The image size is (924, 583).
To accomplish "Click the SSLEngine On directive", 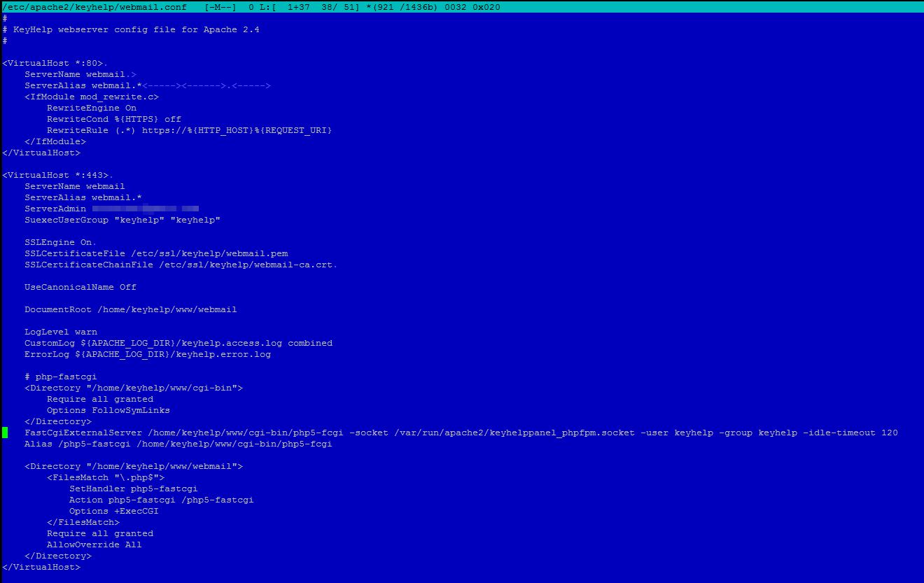I will tap(59, 242).
